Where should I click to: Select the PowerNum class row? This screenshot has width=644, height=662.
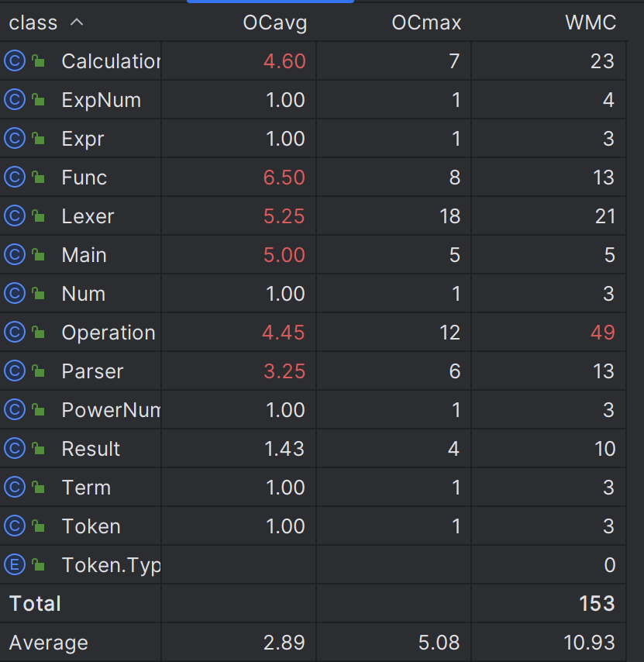[313, 409]
